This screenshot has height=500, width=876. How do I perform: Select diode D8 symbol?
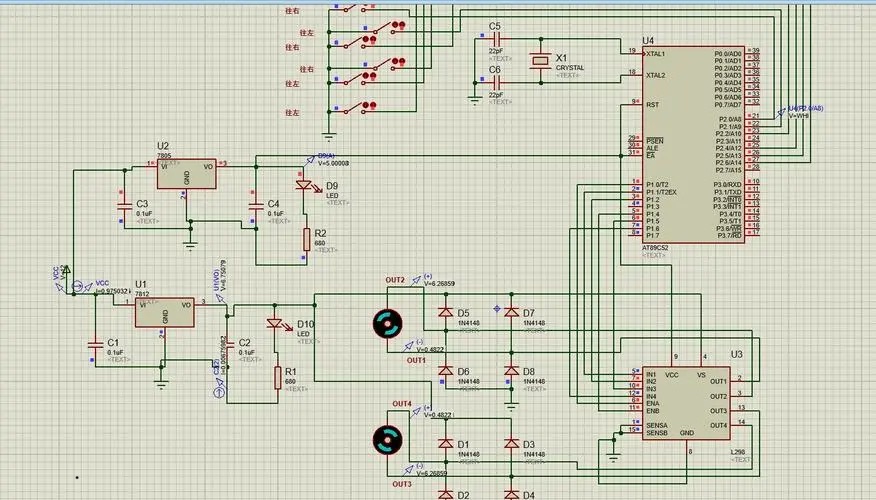(511, 370)
